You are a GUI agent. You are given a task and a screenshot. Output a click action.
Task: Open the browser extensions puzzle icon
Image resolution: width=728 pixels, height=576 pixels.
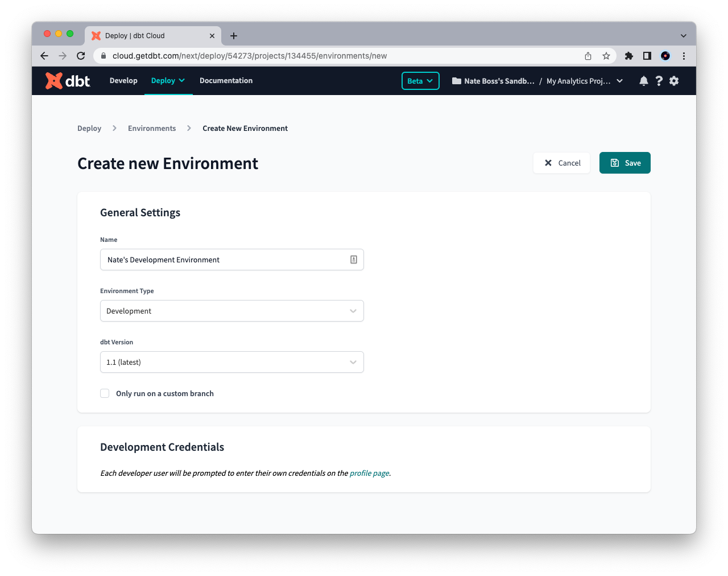(629, 56)
